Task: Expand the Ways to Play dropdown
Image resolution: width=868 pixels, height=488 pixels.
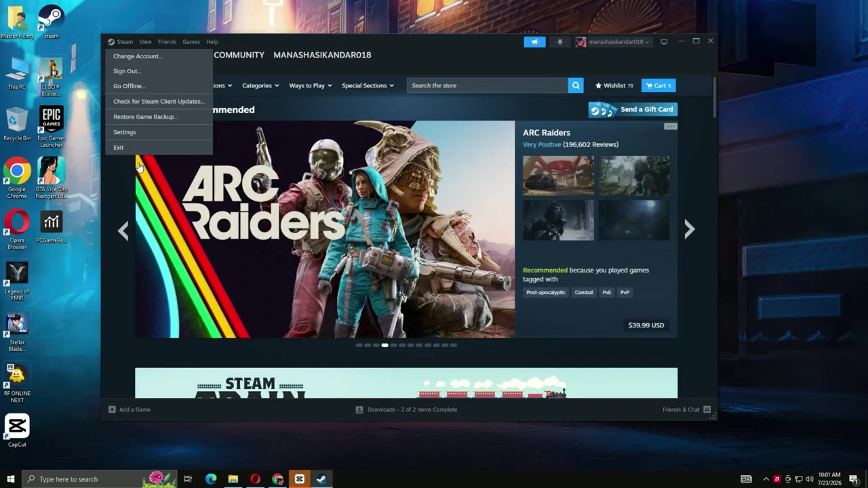Action: 311,85
